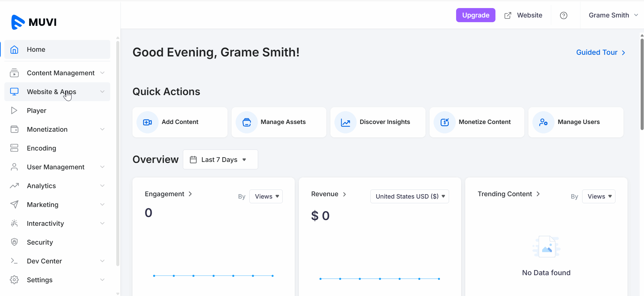
Task: Open the Trending Content details arrow
Action: 538,194
